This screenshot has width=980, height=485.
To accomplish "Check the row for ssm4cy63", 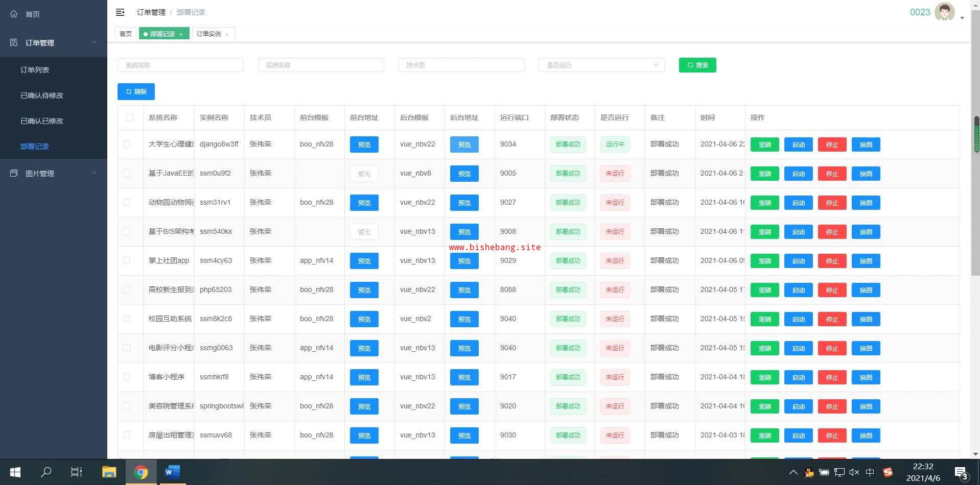I will (x=127, y=260).
